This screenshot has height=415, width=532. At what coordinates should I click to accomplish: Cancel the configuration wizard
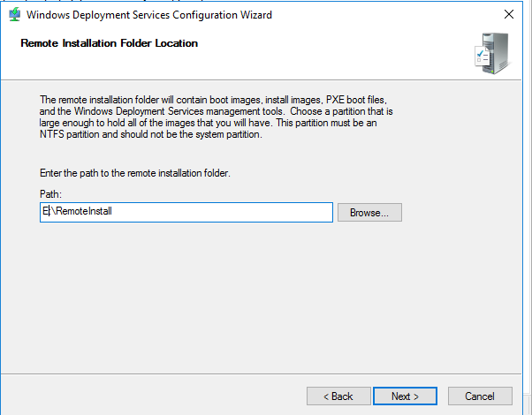(x=480, y=396)
